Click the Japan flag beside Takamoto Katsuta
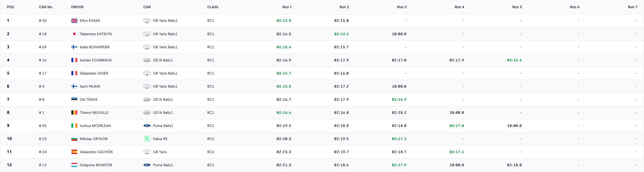 pos(74,34)
